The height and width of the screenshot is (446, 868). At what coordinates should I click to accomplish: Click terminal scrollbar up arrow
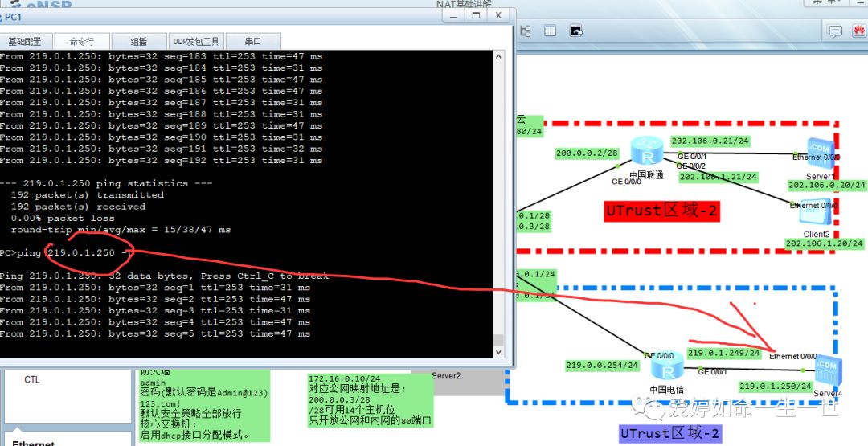(x=498, y=56)
